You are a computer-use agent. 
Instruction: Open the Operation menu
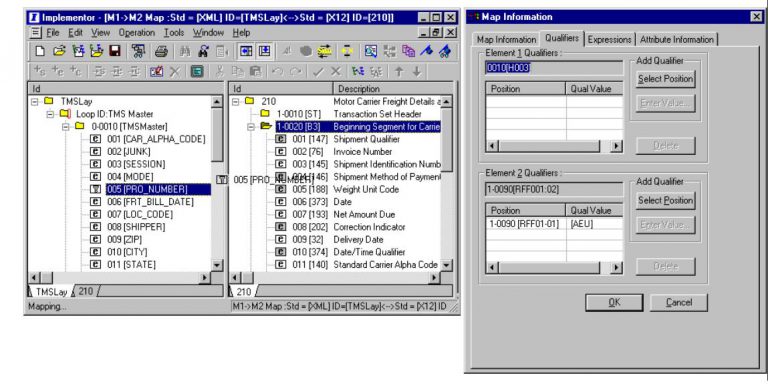click(137, 33)
